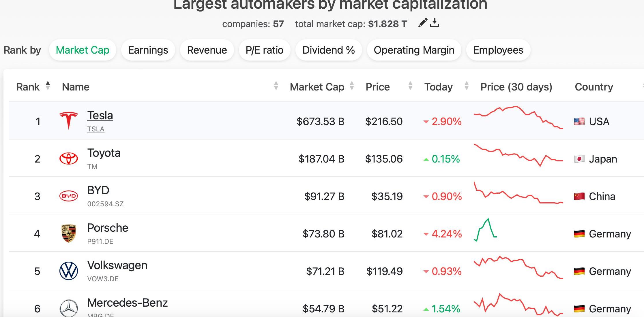
Task: Click red down arrow beside Volkswagen's 0.93%
Action: (426, 272)
